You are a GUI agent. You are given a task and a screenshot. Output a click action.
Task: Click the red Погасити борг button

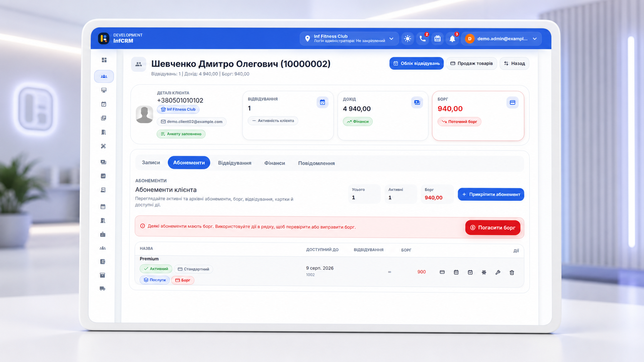tap(493, 227)
